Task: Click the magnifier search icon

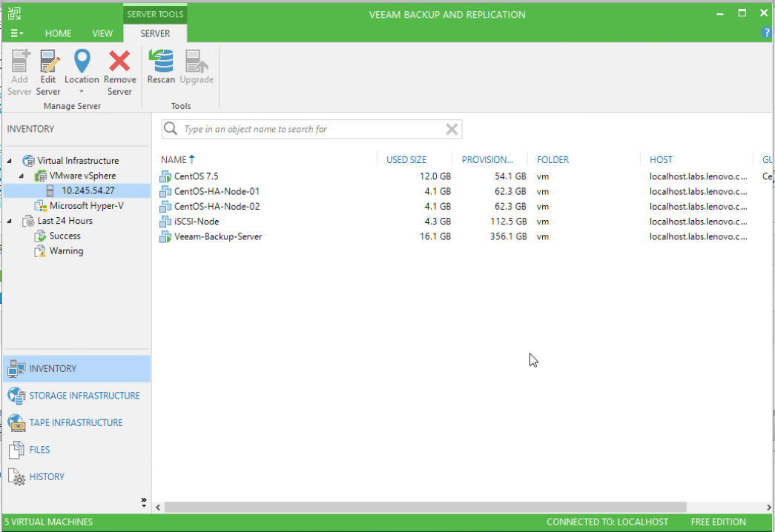Action: tap(171, 128)
